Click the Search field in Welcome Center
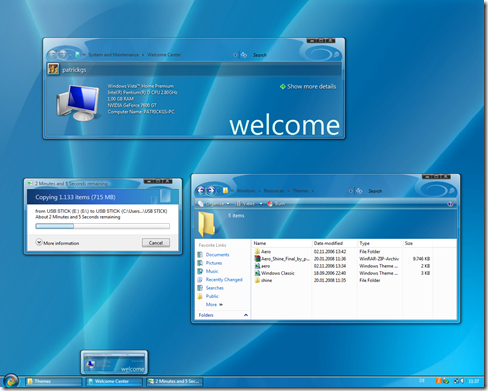 292,55
